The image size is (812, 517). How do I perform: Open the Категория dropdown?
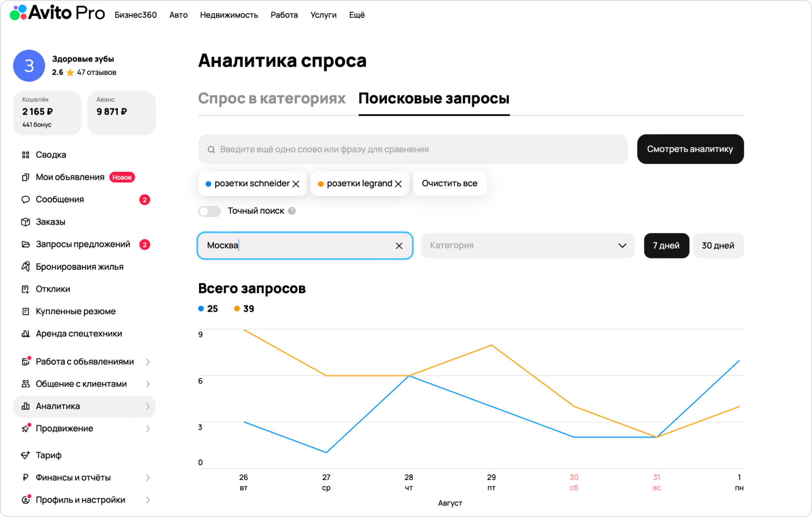coord(527,245)
